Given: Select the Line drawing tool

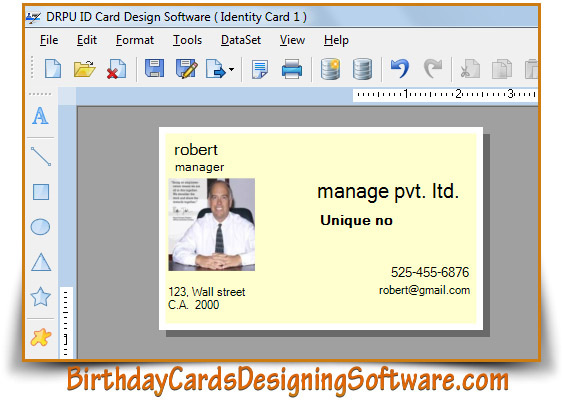Looking at the screenshot, I should point(41,156).
